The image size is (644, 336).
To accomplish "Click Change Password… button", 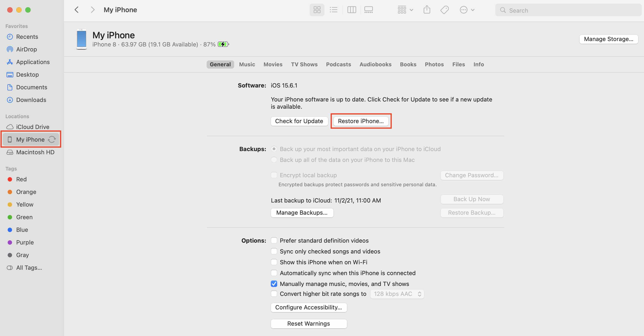I will coord(471,175).
